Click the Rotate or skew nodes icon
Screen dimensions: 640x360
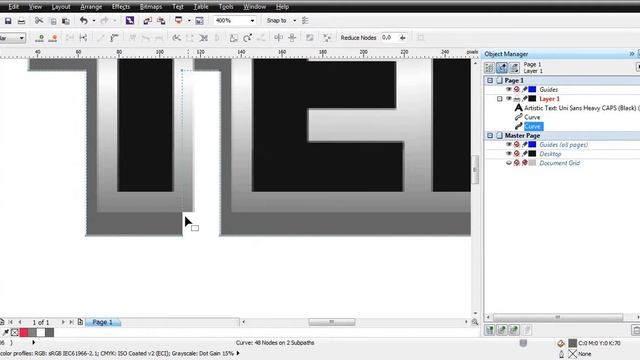[247, 38]
